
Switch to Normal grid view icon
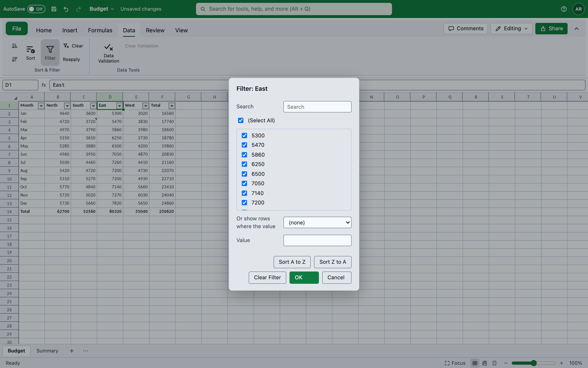tap(475, 363)
